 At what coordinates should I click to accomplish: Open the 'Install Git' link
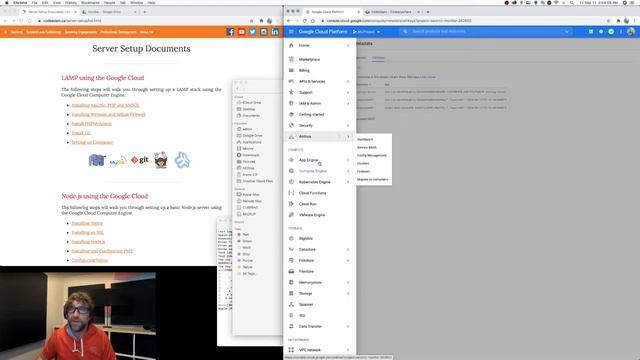(81, 133)
